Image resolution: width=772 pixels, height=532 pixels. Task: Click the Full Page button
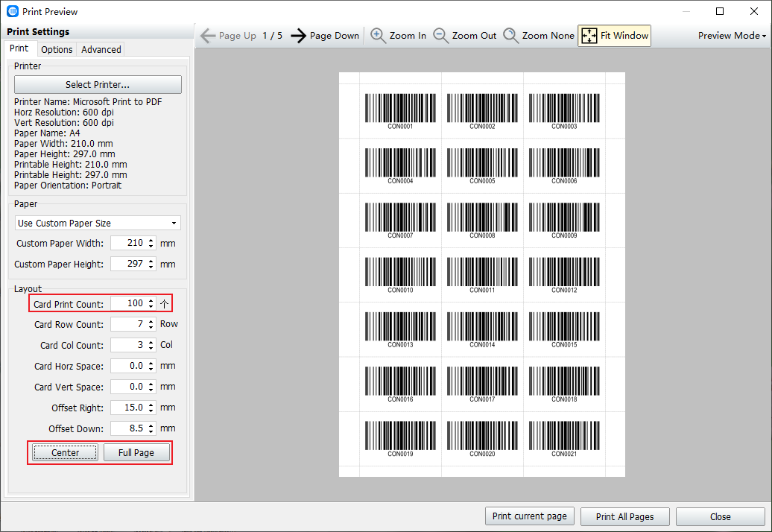(x=136, y=453)
